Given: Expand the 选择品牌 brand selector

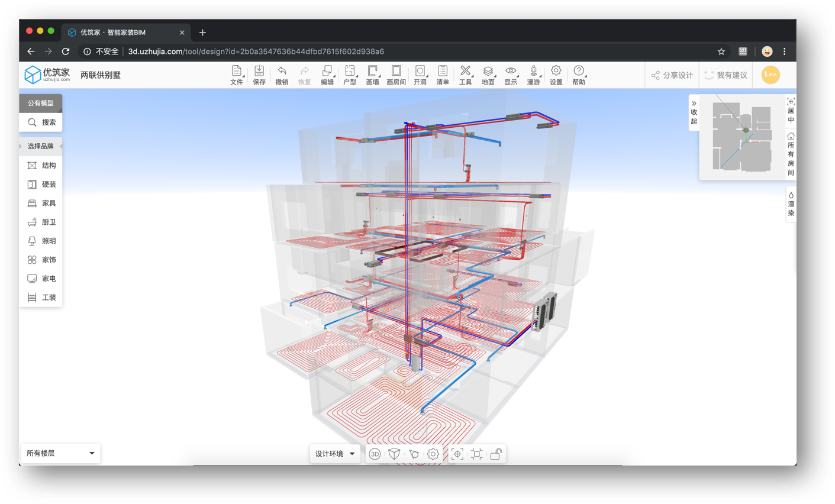Looking at the screenshot, I should (x=40, y=146).
